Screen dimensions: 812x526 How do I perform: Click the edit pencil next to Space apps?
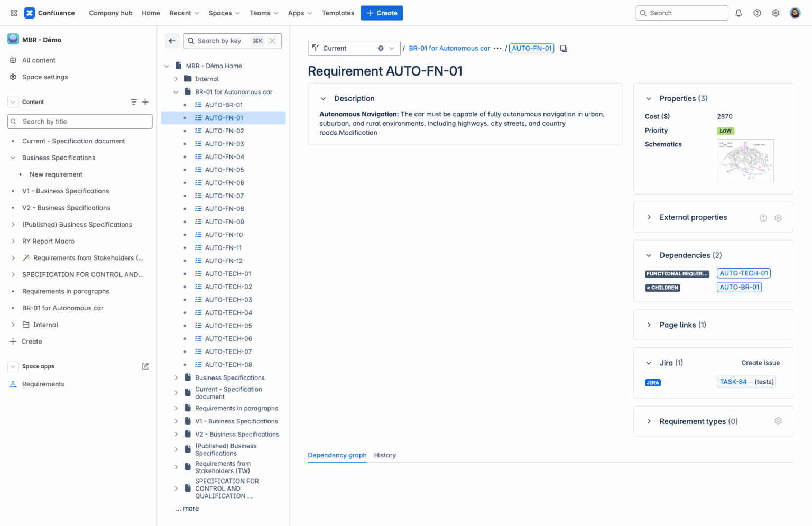[x=145, y=366]
